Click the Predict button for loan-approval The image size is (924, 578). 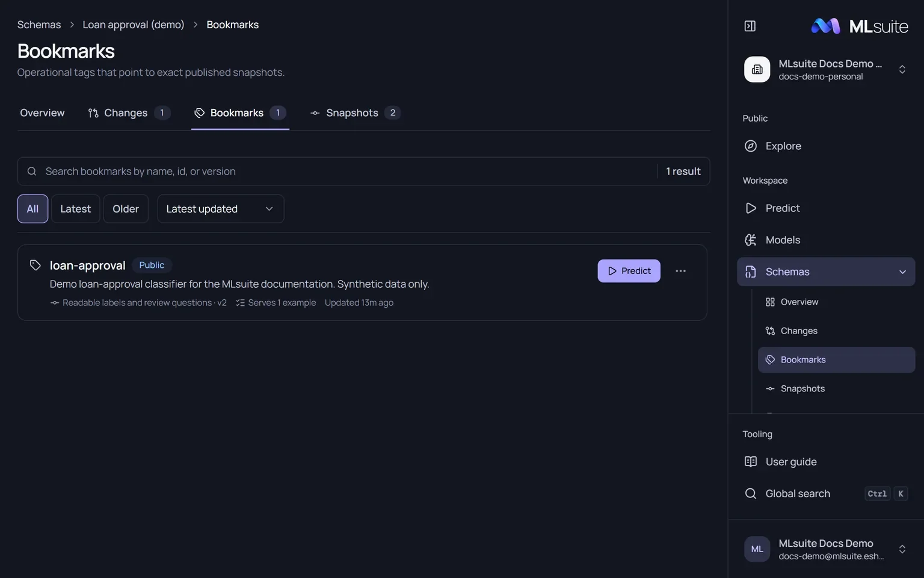coord(629,271)
